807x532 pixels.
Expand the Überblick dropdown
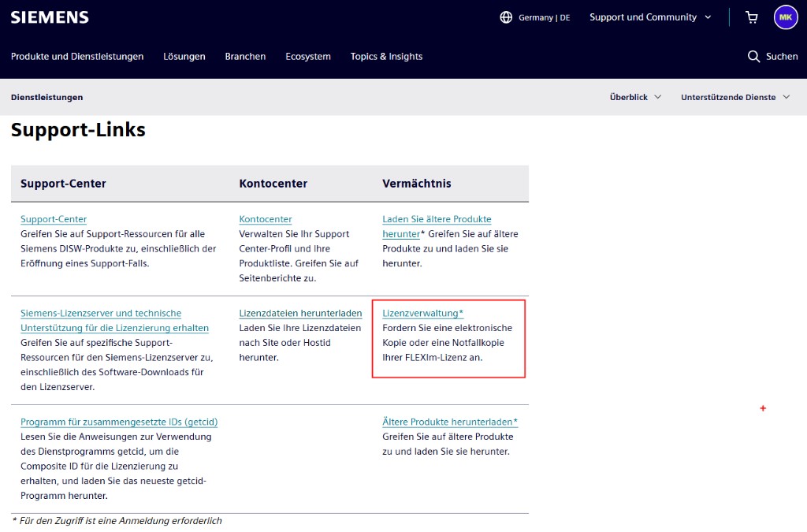coord(636,97)
